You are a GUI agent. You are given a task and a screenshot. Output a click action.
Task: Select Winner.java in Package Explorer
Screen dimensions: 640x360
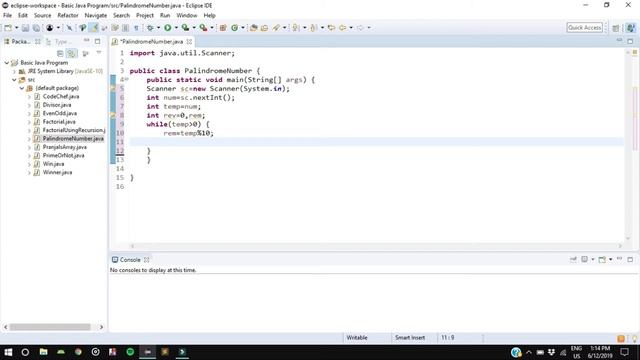point(57,172)
